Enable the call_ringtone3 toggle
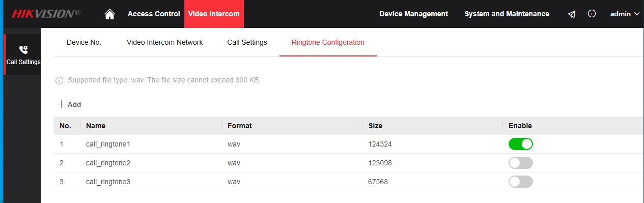Screen dimensions: 644x203 point(520,182)
